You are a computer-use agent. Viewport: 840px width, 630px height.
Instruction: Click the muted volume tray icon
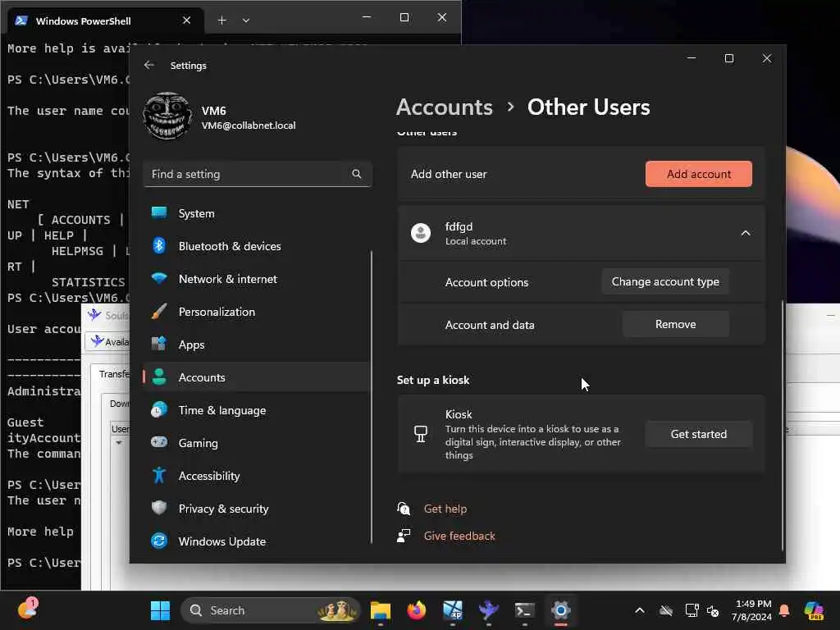pos(713,610)
